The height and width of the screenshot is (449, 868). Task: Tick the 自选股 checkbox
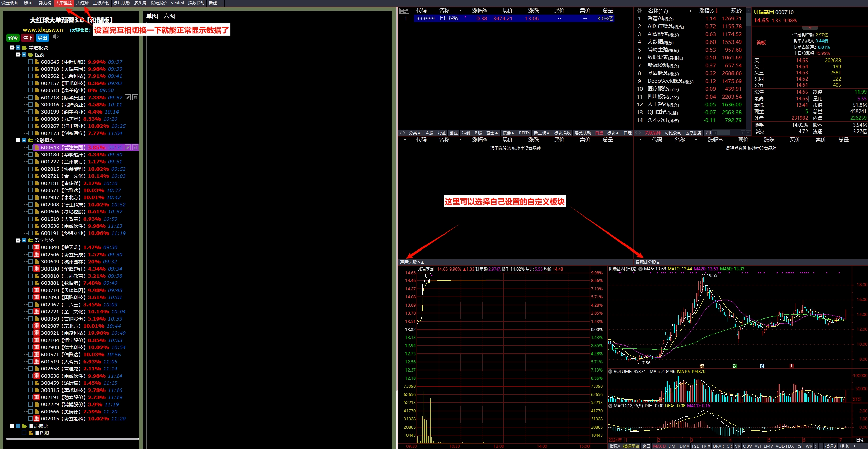click(x=24, y=433)
